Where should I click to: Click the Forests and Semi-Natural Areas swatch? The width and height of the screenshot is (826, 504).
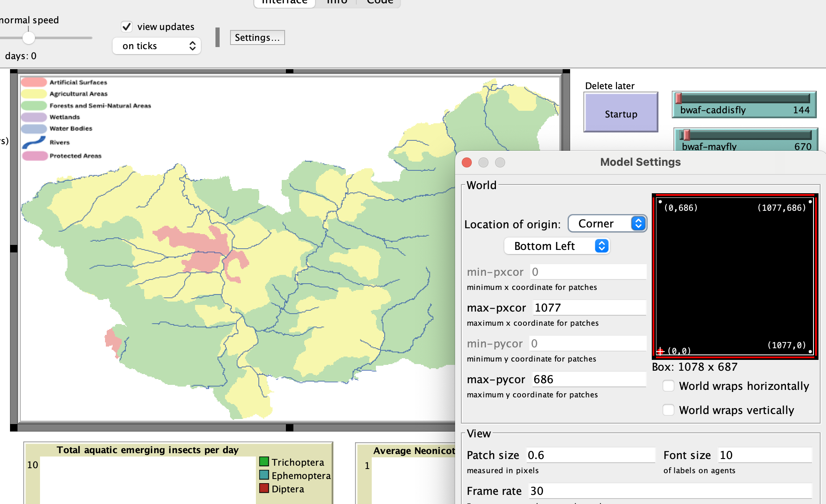tap(34, 105)
